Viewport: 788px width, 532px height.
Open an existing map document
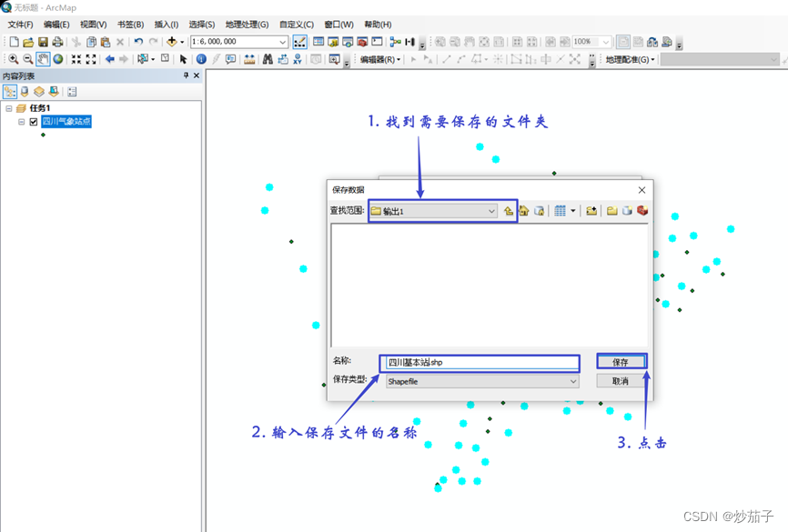[x=28, y=42]
